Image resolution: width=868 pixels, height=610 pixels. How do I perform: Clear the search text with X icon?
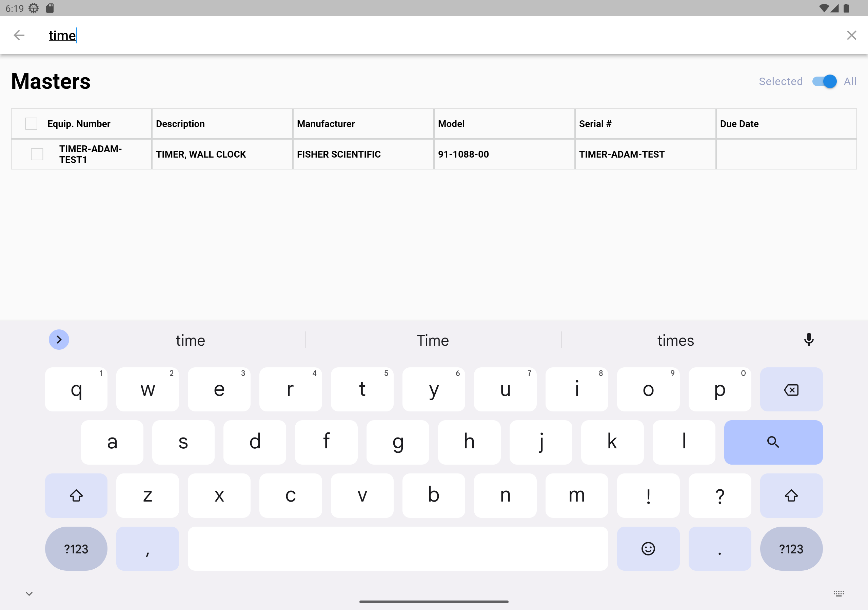[851, 35]
